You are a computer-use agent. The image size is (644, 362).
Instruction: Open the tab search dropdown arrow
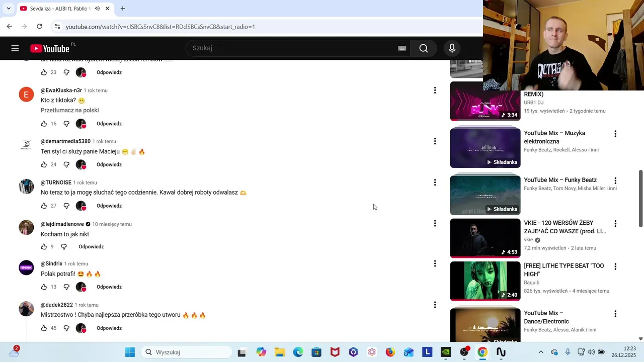coord(8,9)
